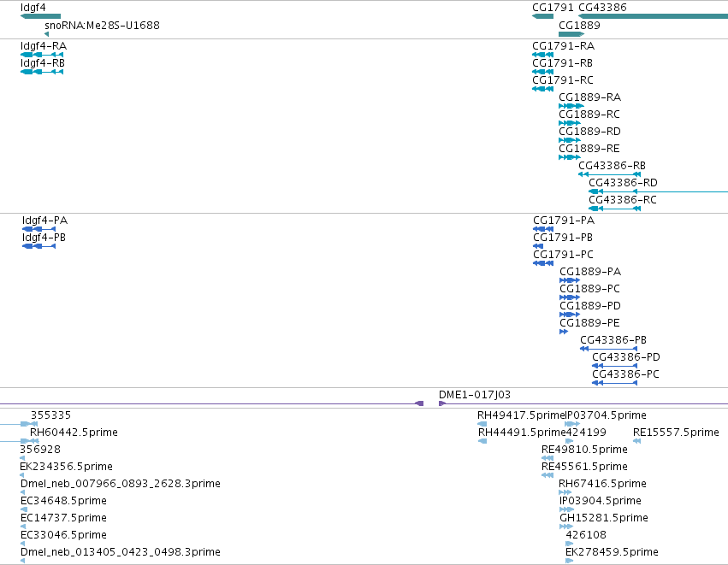This screenshot has height=565, width=728.
Task: Select protein CG43386-PB
Action: pyautogui.click(x=613, y=340)
